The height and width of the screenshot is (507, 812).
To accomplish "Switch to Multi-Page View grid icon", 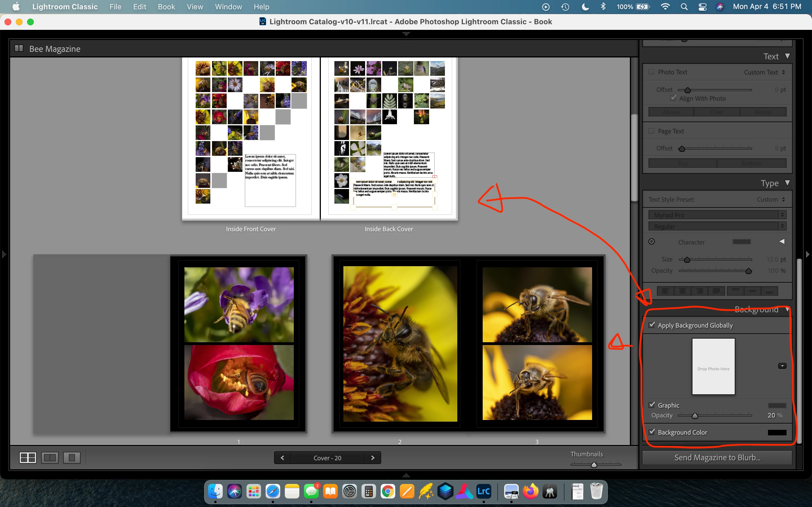I will [x=28, y=457].
